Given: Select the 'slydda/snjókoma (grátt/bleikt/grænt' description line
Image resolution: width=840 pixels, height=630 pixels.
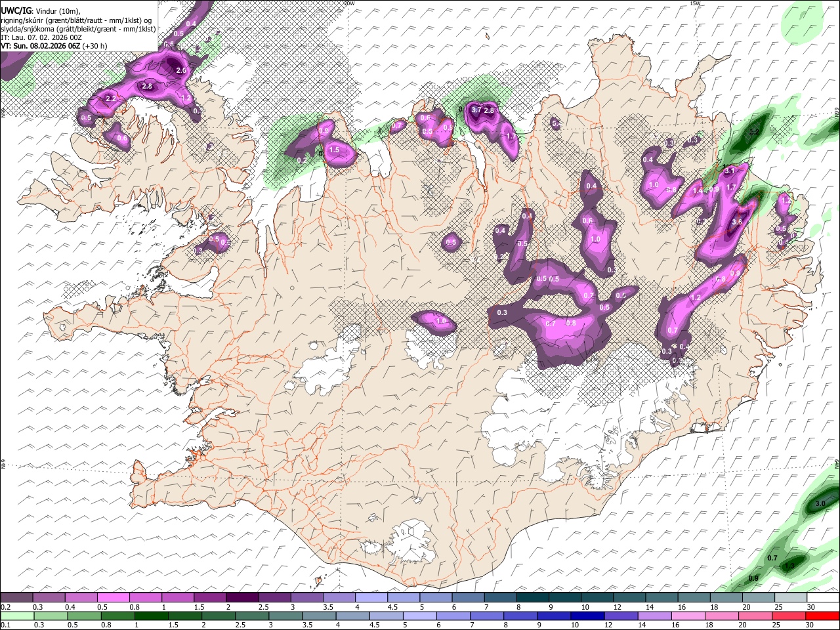Looking at the screenshot, I should [79, 29].
